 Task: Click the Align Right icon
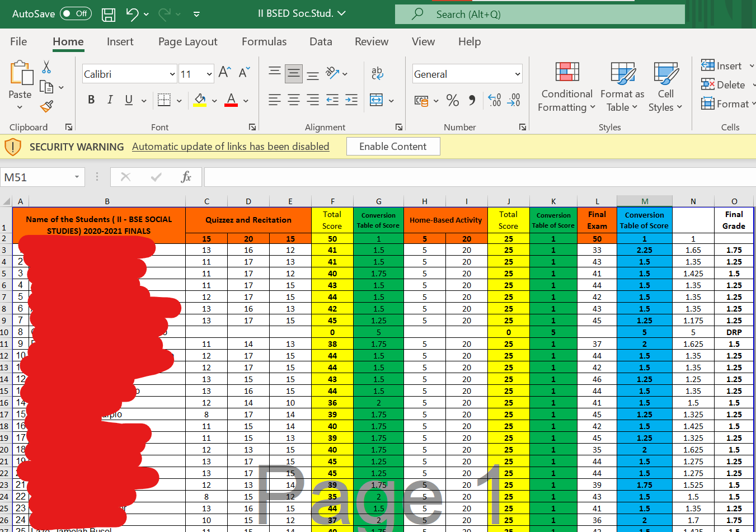click(313, 100)
